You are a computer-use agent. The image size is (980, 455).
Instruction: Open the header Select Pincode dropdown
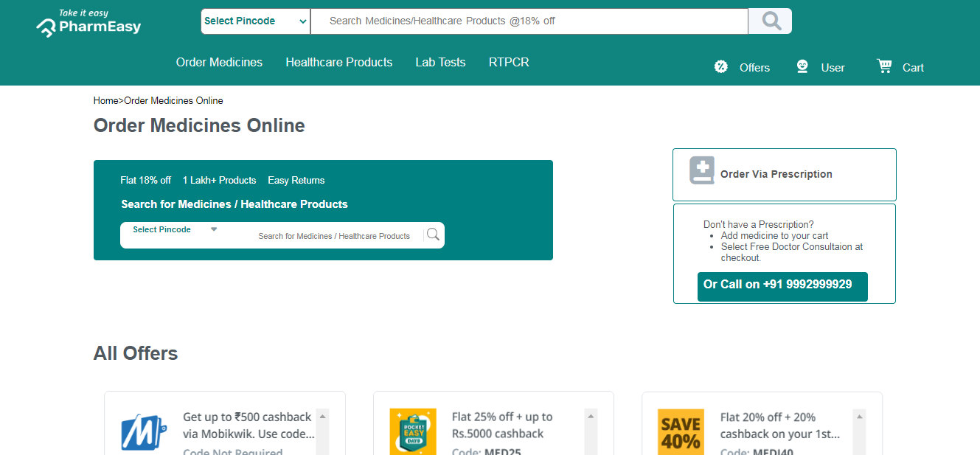click(255, 21)
